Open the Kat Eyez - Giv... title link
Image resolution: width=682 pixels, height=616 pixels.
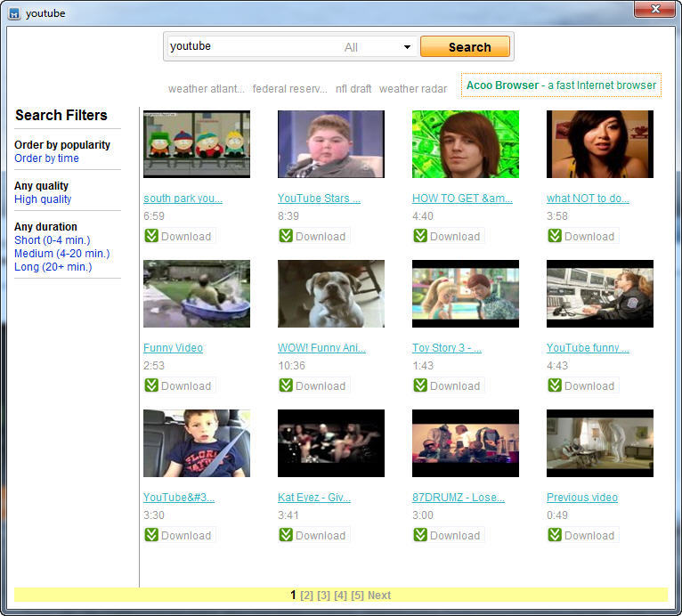click(314, 498)
